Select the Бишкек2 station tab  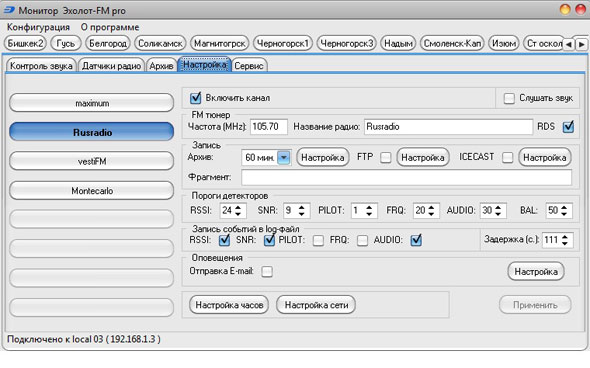(x=25, y=43)
